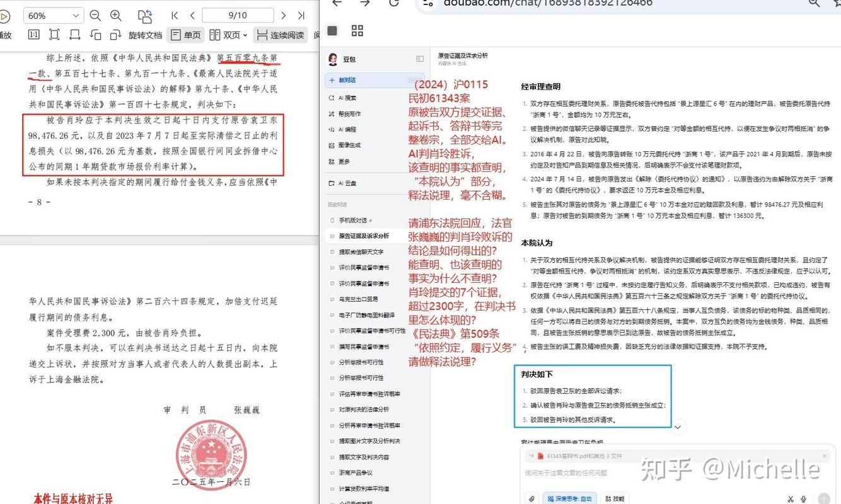The image size is (841, 504).
Task: Jump to the first page of PDF
Action: pos(175,16)
